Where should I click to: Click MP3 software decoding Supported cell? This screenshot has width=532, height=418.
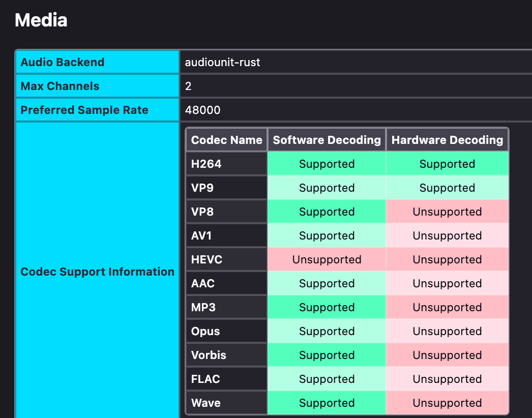327,307
